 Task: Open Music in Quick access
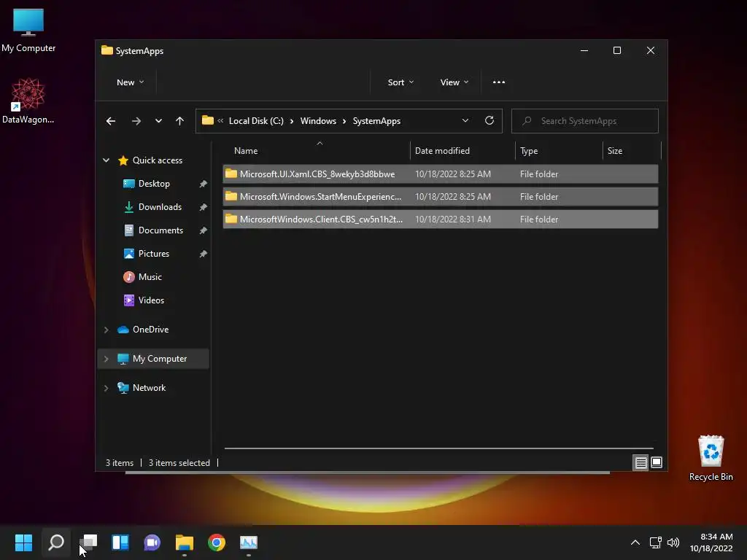point(150,277)
